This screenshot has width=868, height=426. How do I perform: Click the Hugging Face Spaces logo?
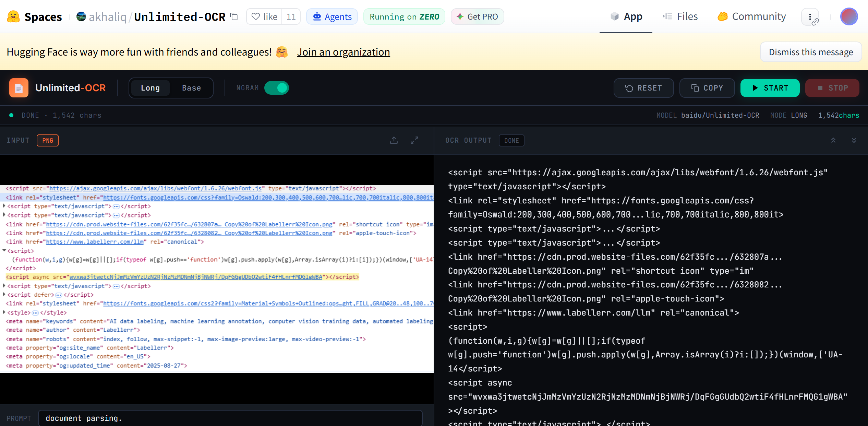13,16
